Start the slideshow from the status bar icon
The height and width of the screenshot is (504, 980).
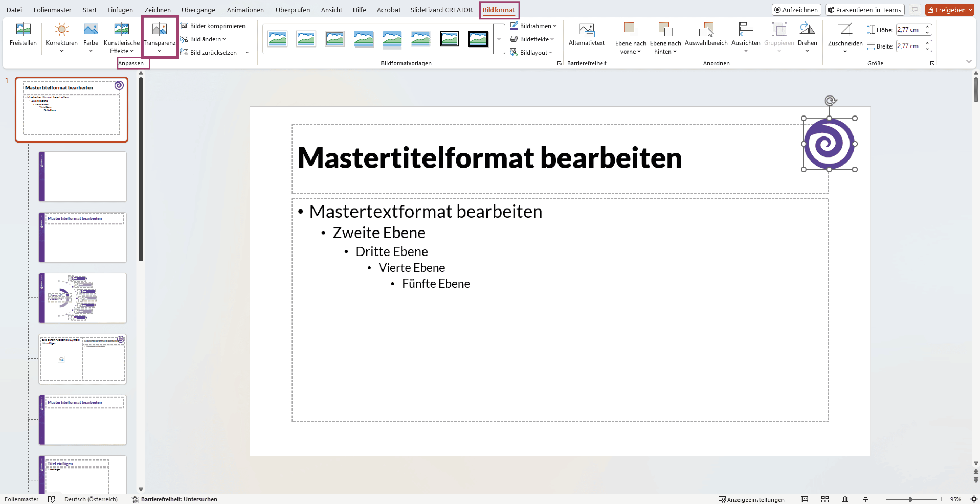pyautogui.click(x=865, y=499)
